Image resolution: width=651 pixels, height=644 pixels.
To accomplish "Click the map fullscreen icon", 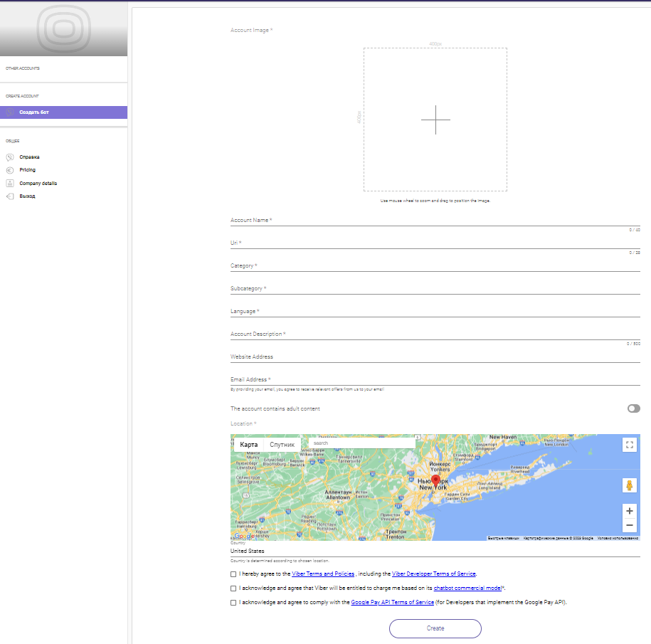I will 629,445.
